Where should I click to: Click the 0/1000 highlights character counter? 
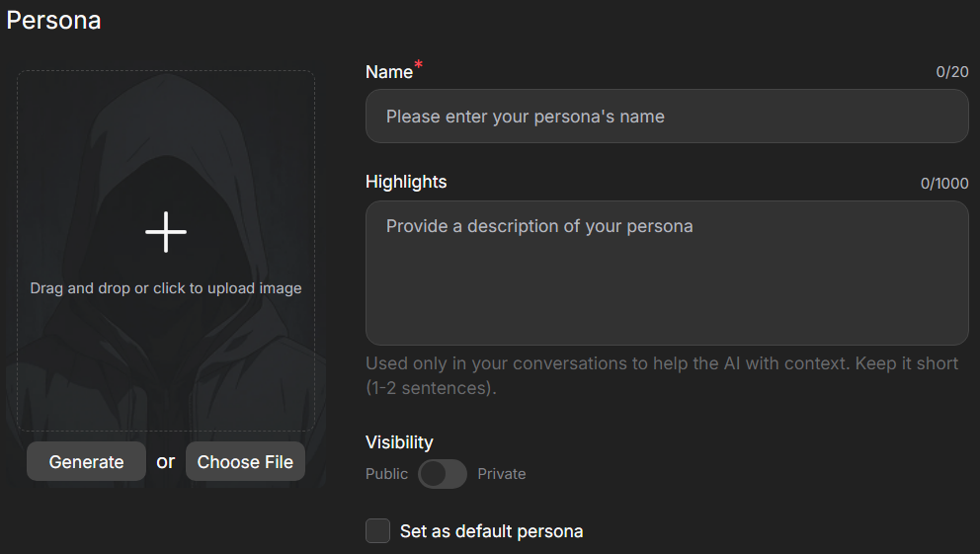click(x=944, y=183)
